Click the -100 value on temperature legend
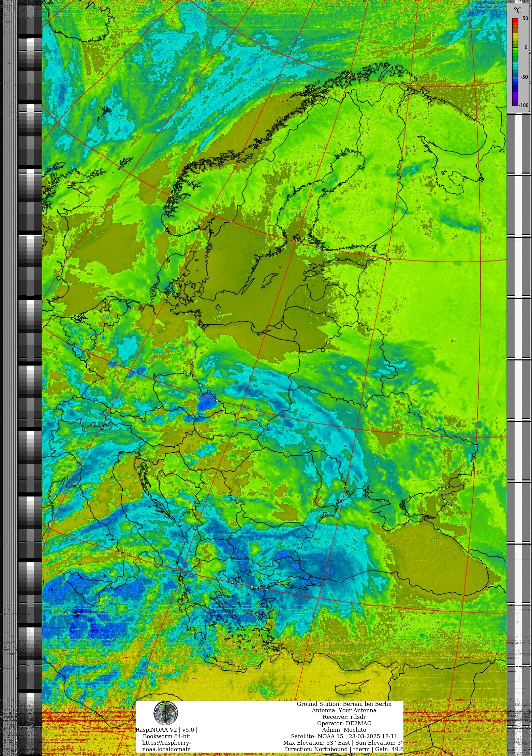 [523, 105]
